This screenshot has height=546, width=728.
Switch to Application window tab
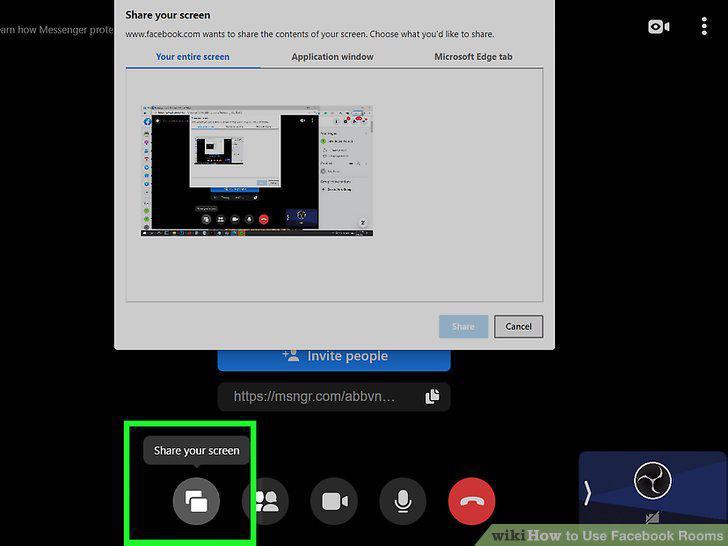point(332,57)
